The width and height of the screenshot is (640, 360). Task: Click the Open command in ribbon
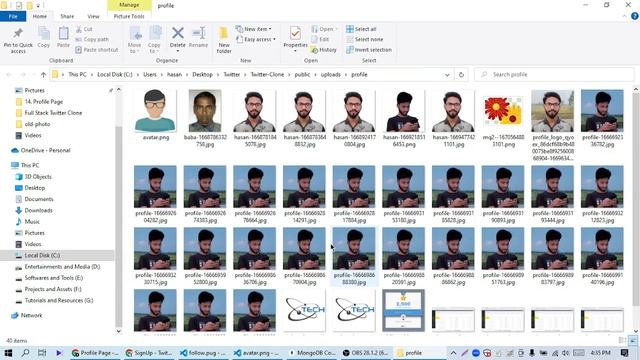tap(323, 29)
